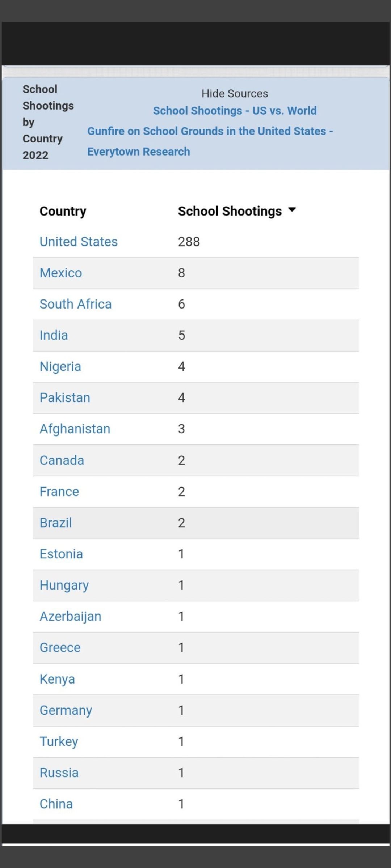
Task: Open the Azerbaijan link
Action: [70, 616]
